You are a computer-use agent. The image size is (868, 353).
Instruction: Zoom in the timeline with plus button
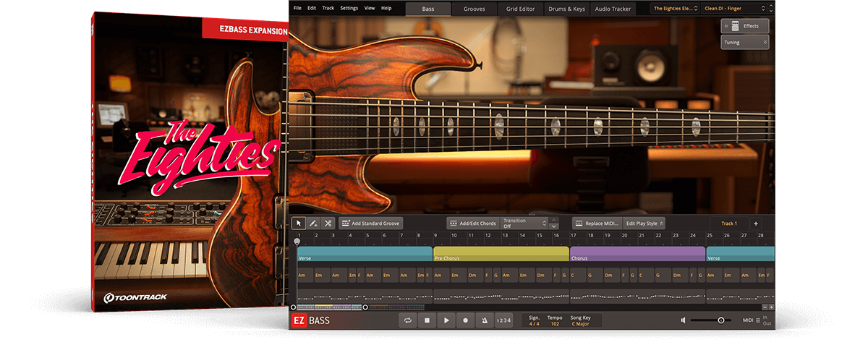pos(771,307)
